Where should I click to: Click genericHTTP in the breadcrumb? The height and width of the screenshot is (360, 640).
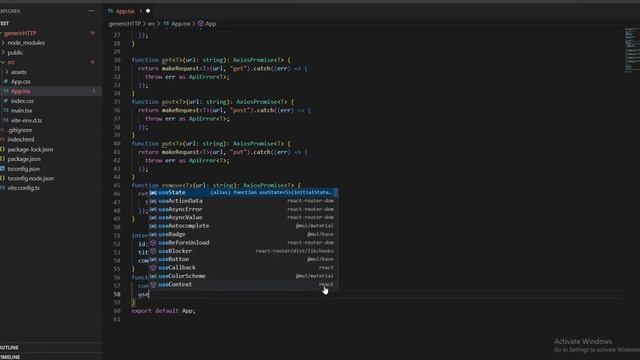pos(124,24)
